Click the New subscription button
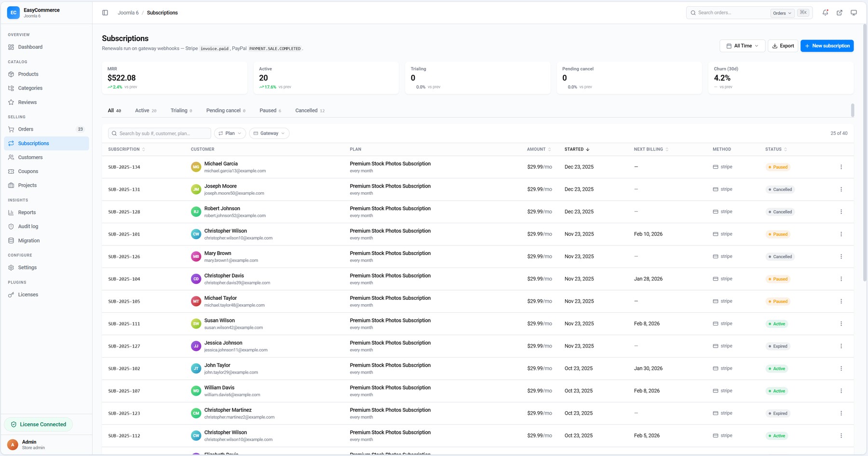Viewport: 868px width, 456px height. tap(827, 46)
